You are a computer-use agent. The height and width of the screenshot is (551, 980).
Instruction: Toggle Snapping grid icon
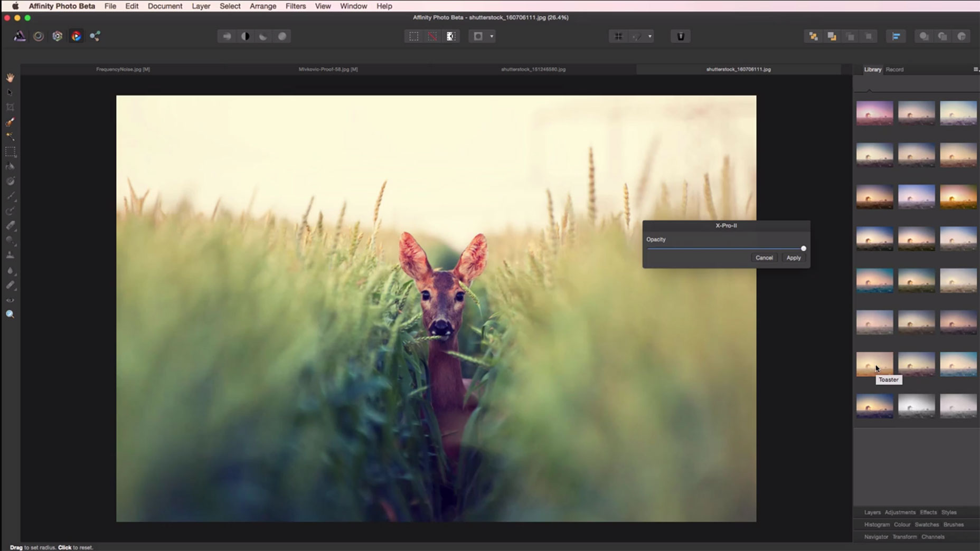coord(618,36)
